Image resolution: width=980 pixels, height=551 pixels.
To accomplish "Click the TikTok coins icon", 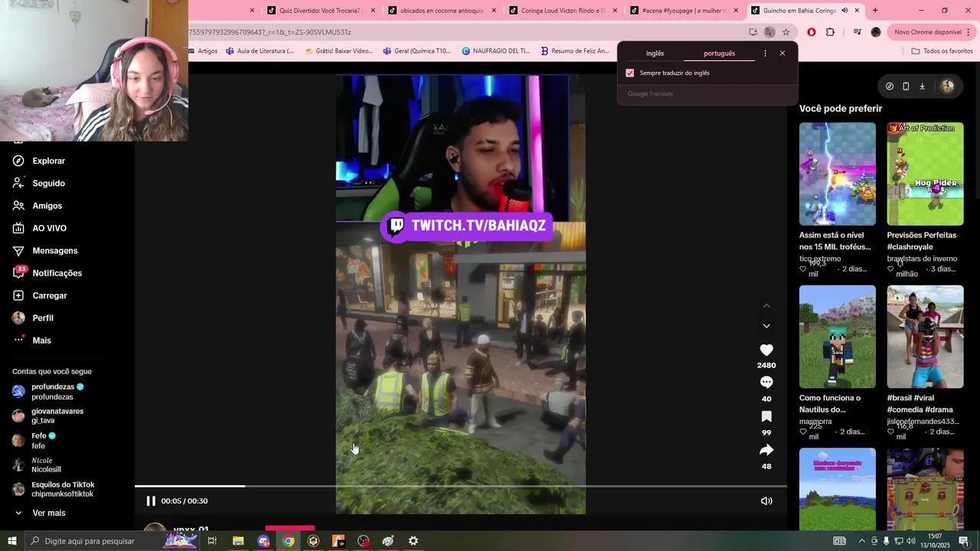I will point(889,86).
